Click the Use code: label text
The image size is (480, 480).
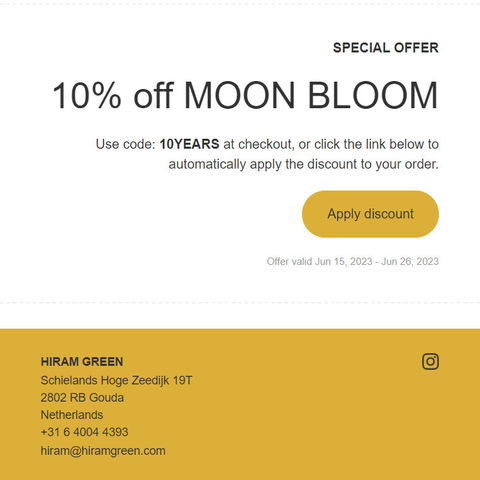point(126,144)
